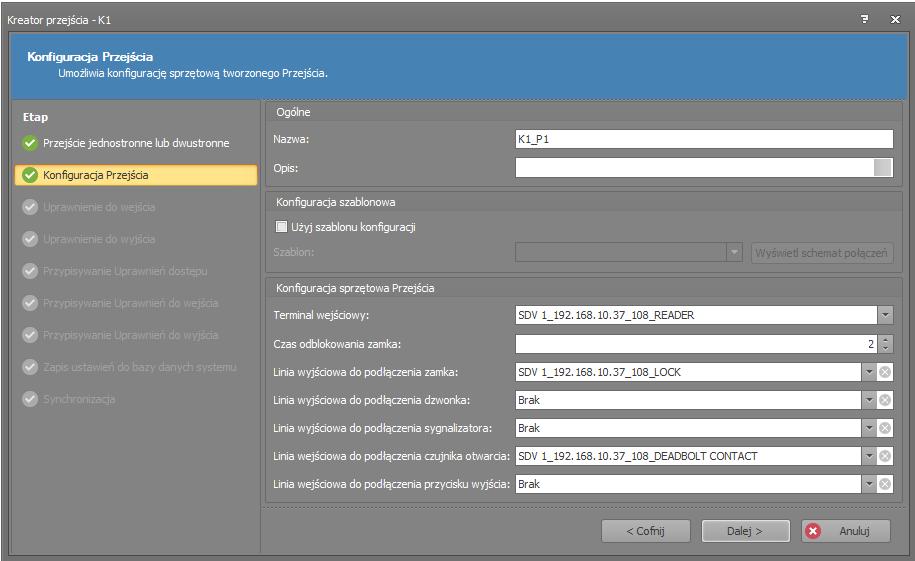Click SDV 1_192.168.10.37_108_READER value
Image resolution: width=915 pixels, height=561 pixels.
[x=696, y=315]
